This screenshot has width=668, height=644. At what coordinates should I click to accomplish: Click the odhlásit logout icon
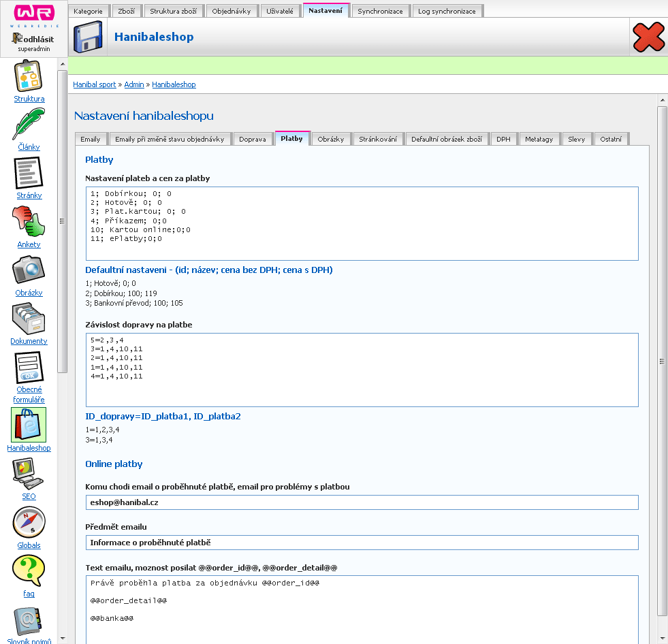[x=16, y=38]
